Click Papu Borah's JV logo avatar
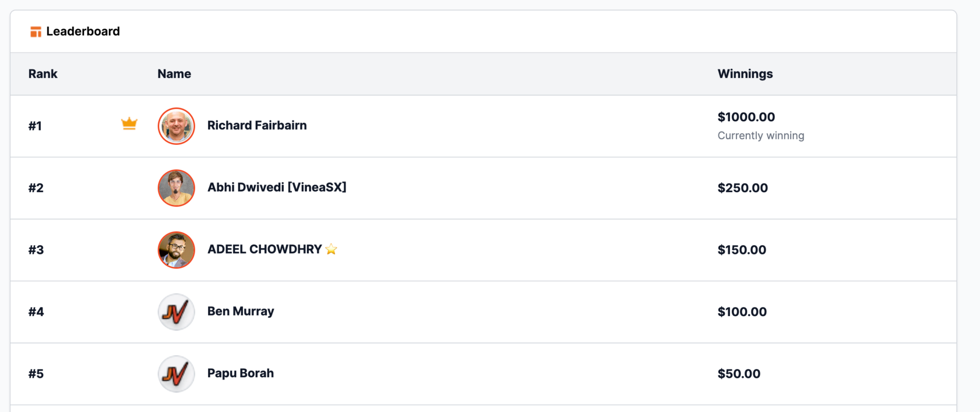The height and width of the screenshot is (412, 980). click(x=177, y=374)
